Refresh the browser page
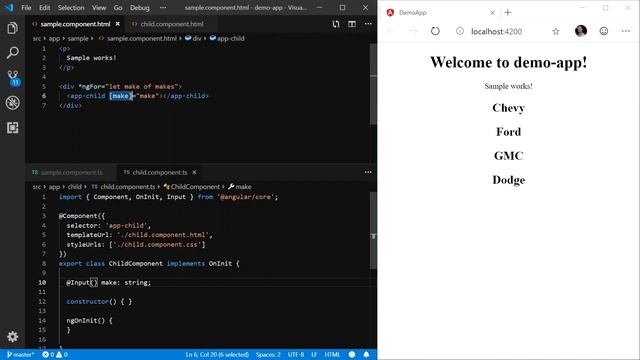This screenshot has height=360, width=640. click(435, 31)
